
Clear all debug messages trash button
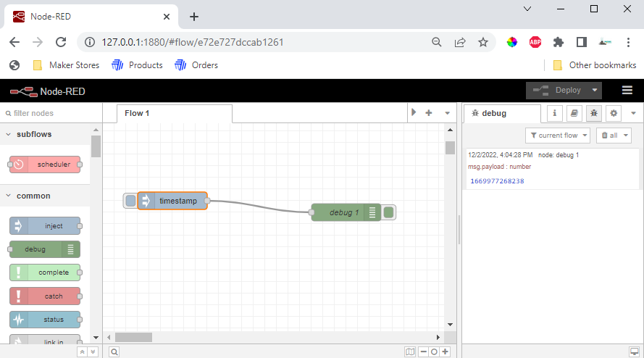click(x=609, y=136)
